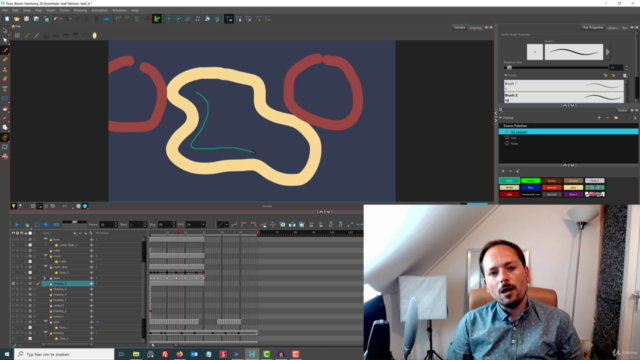Screen dimensions: 640x360
Task: Click the add palette plus icon
Action: [x=599, y=118]
